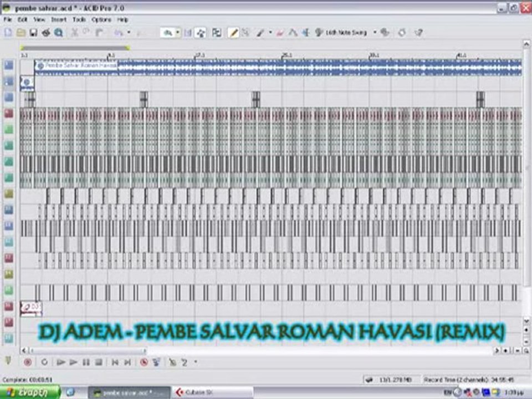Open the transport dropdown arrow after the 2 button
532x399 pixels.
196,362
